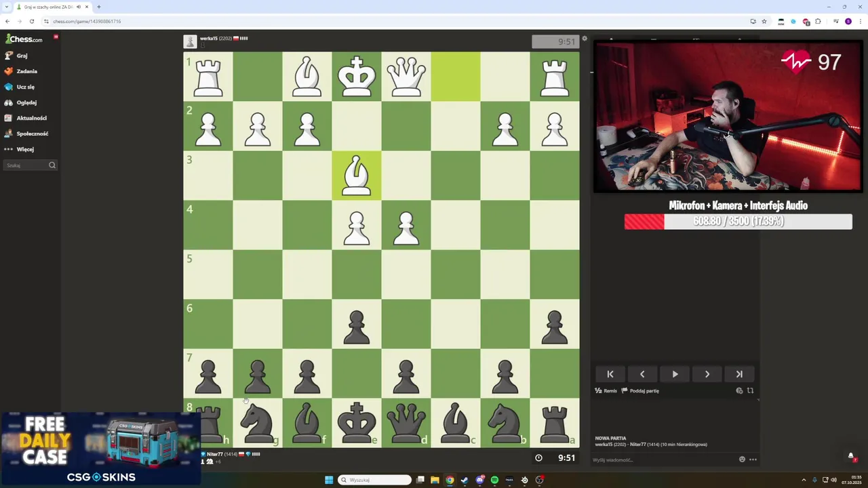868x488 pixels.
Task: Open the notification bell in bottom corner
Action: coord(851,456)
